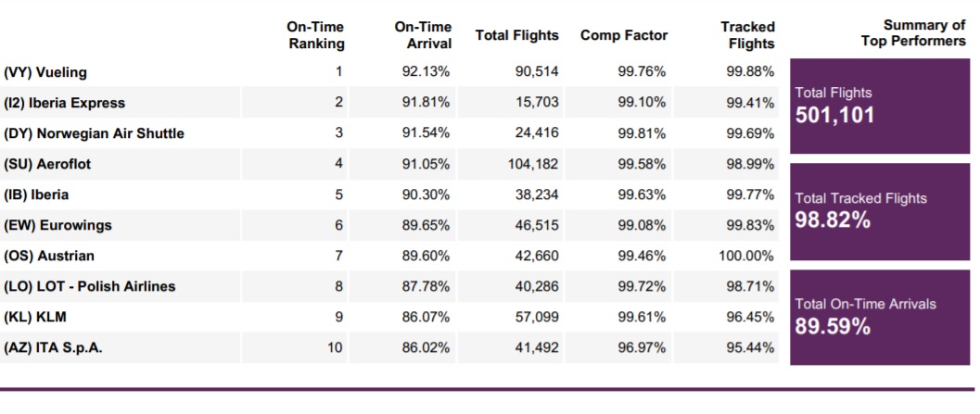Click the On-Time Ranking column header

point(315,35)
